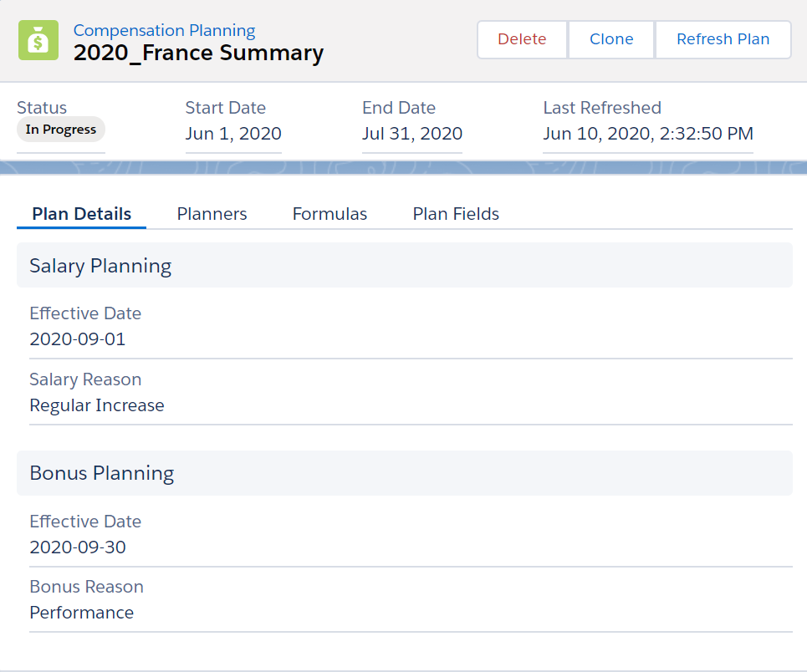The image size is (807, 672).
Task: Go to the Plan Fields tab
Action: [x=456, y=214]
